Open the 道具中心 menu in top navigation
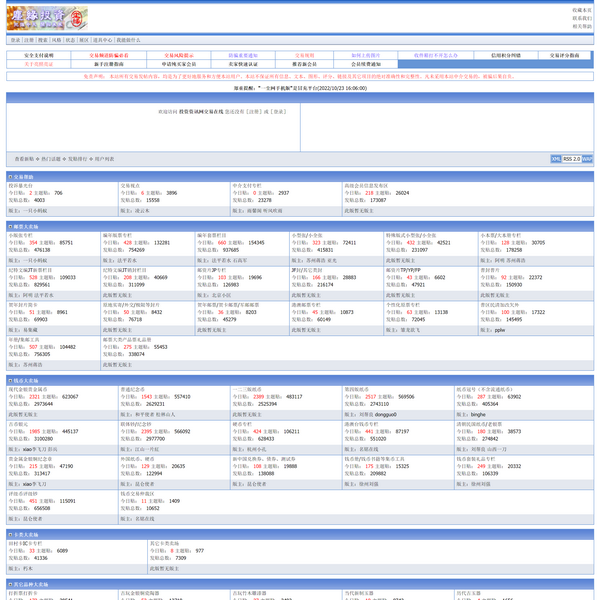 pyautogui.click(x=102, y=40)
